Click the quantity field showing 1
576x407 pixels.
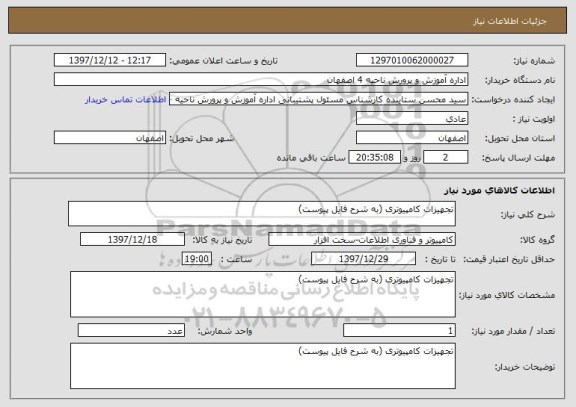tap(399, 331)
